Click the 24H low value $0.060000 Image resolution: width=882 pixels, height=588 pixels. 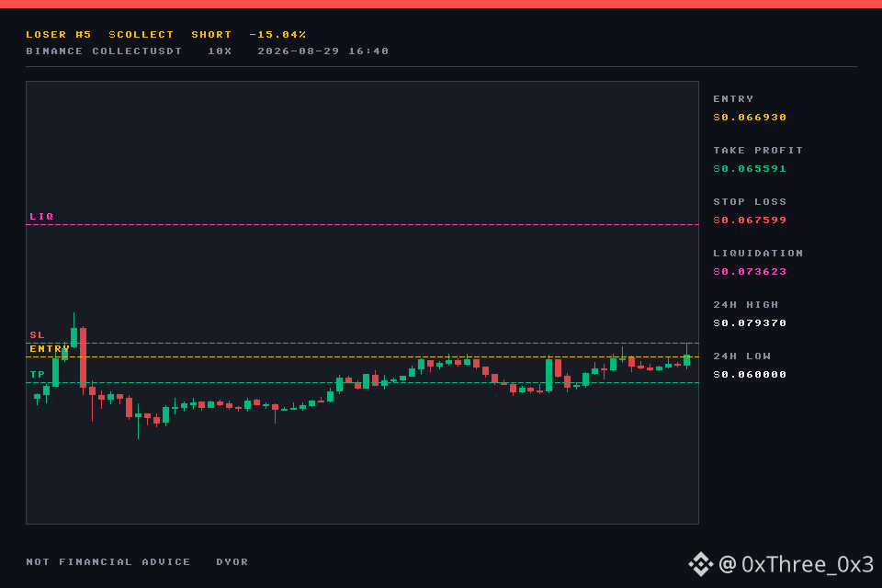pyautogui.click(x=750, y=375)
